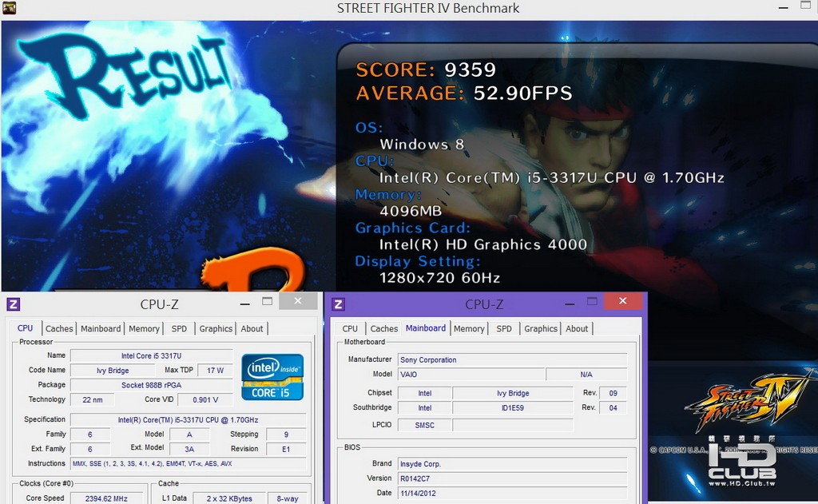The height and width of the screenshot is (504, 818).
Task: Click the Max TDP value '17 W'
Action: (x=216, y=371)
